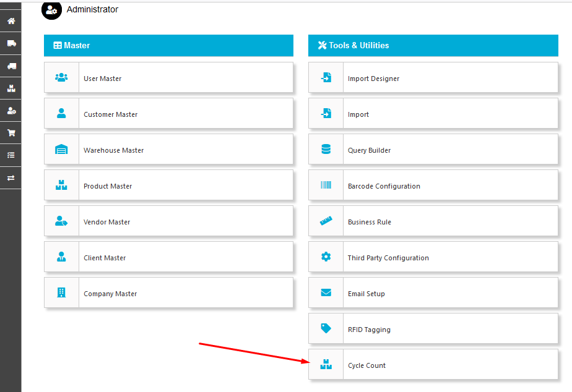Click the Email Setup envelope icon

[x=326, y=293]
